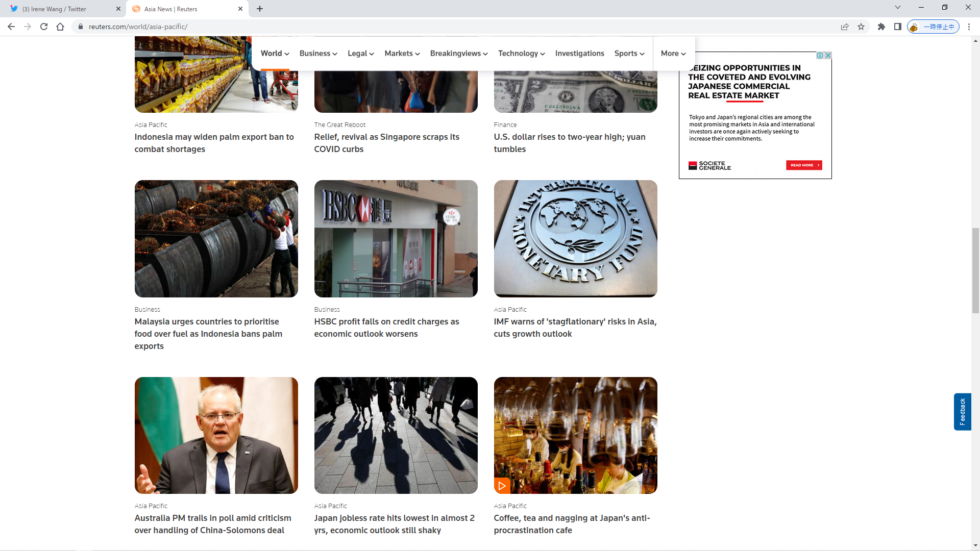This screenshot has width=980, height=551.
Task: Toggle the browser side panel icon
Action: 897,27
